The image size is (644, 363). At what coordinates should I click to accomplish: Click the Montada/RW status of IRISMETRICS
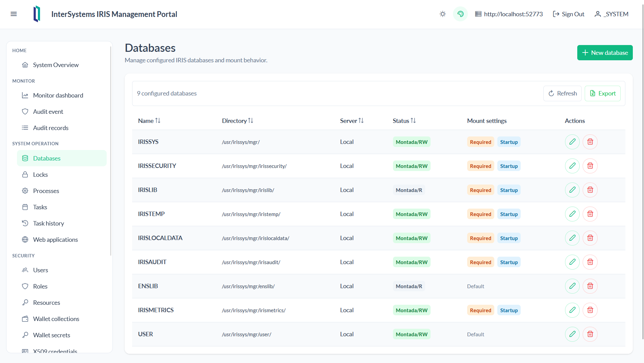point(412,310)
